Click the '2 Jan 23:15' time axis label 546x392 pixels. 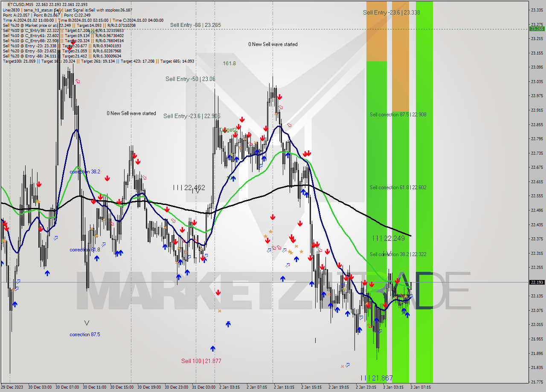(366, 387)
